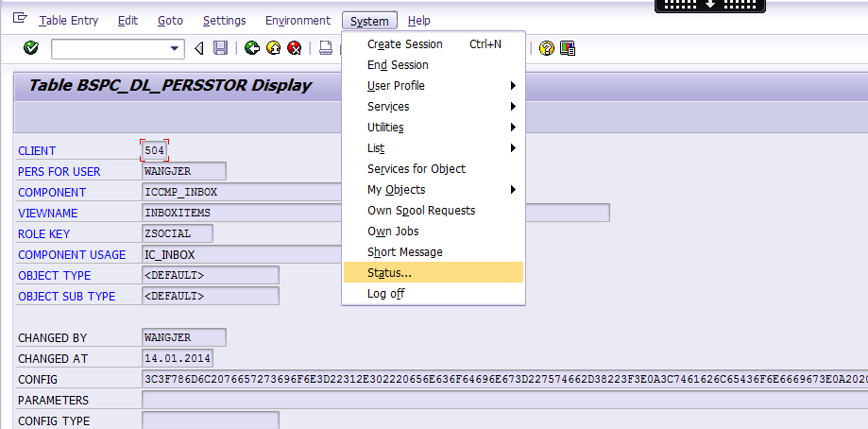Click the PERS FOR USER label

(x=60, y=172)
